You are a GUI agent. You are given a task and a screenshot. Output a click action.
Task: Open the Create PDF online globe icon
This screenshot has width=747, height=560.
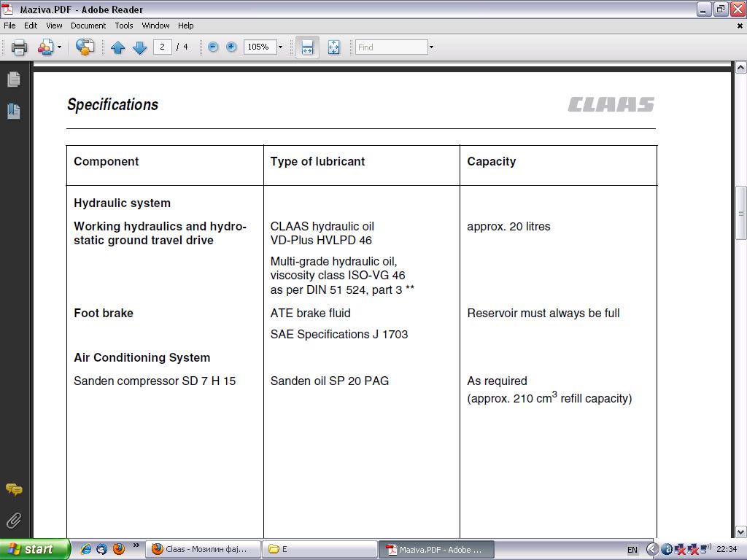point(85,47)
